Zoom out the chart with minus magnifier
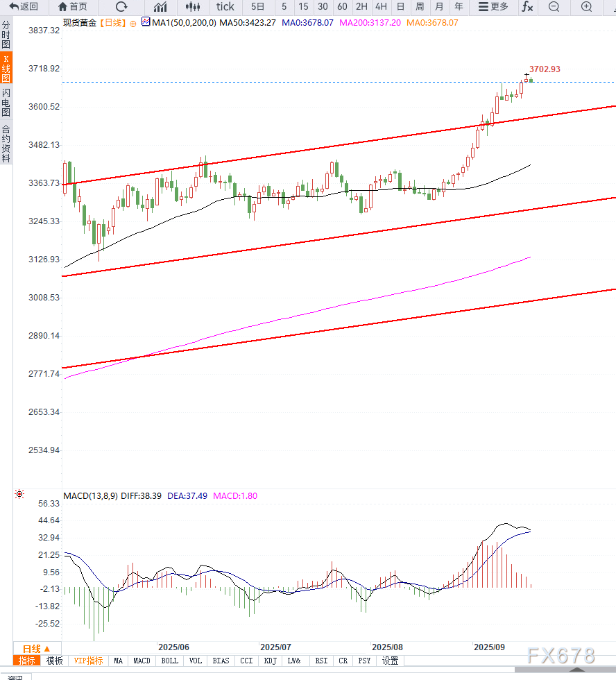Screen dimensions: 616x680 point(554,7)
